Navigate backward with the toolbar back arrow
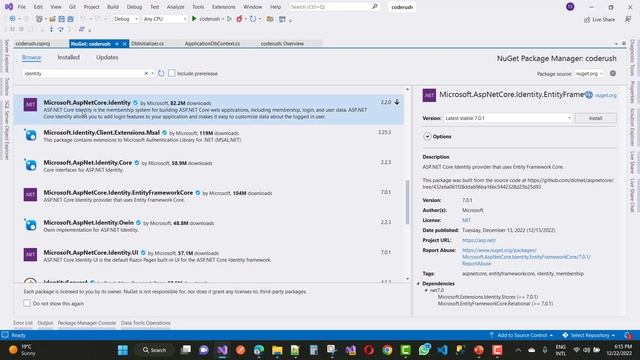640x360 pixels. click(x=12, y=19)
